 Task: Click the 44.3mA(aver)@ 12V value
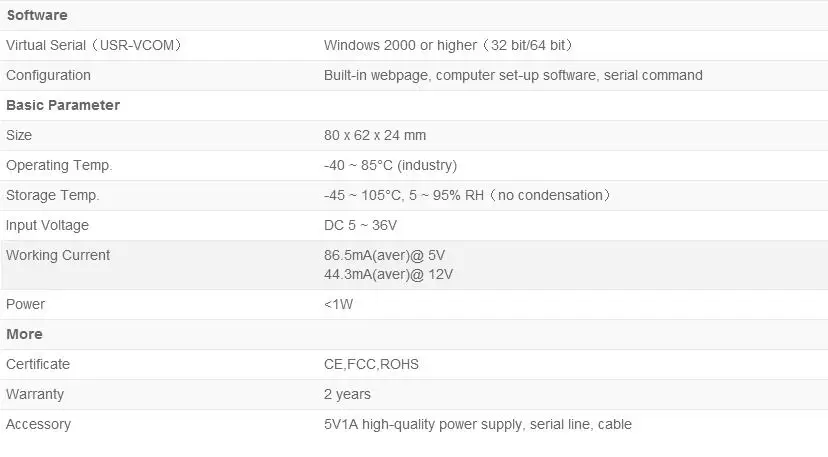tap(389, 273)
